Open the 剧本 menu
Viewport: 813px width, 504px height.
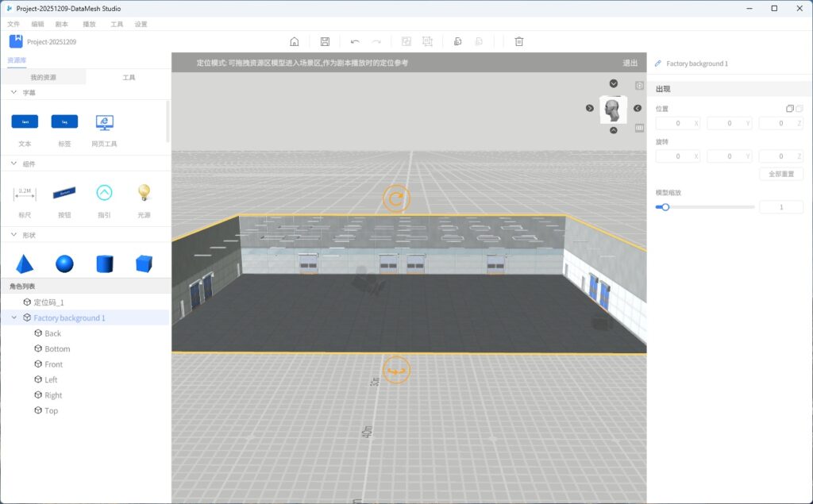point(61,25)
